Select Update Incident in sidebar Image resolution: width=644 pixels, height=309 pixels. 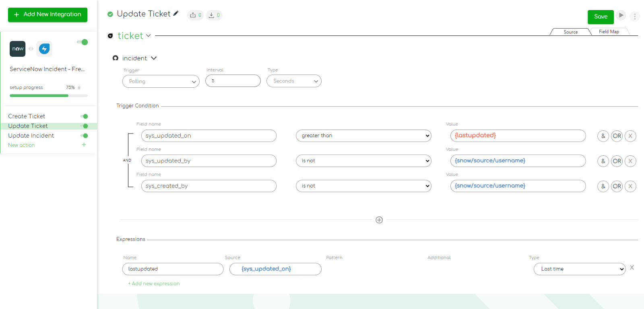click(x=31, y=136)
